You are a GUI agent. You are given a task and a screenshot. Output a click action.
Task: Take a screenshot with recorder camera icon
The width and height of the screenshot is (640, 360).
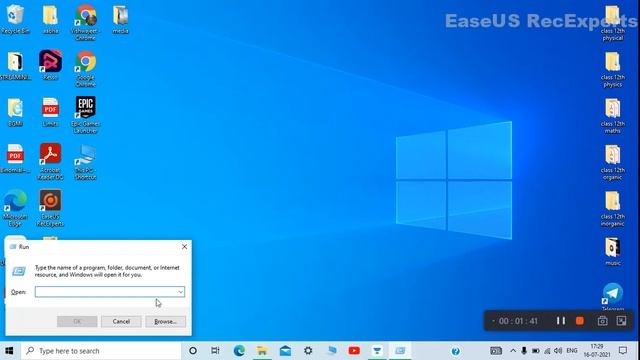pyautogui.click(x=602, y=321)
